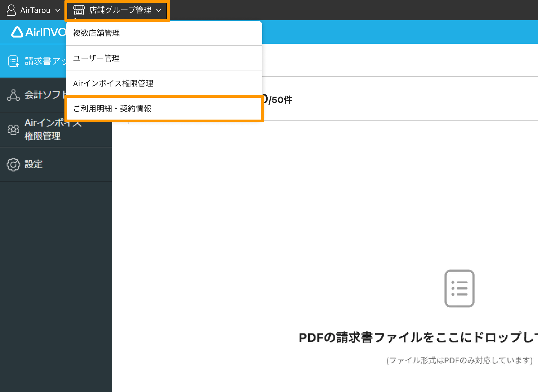
Task: Click the people icon for 権限管理
Action: coord(13,130)
